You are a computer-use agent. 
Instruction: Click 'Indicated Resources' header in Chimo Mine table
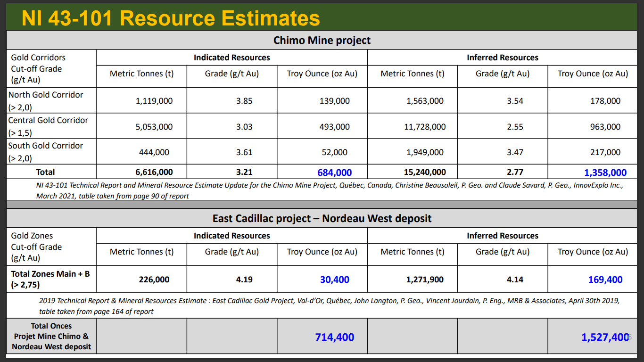232,58
